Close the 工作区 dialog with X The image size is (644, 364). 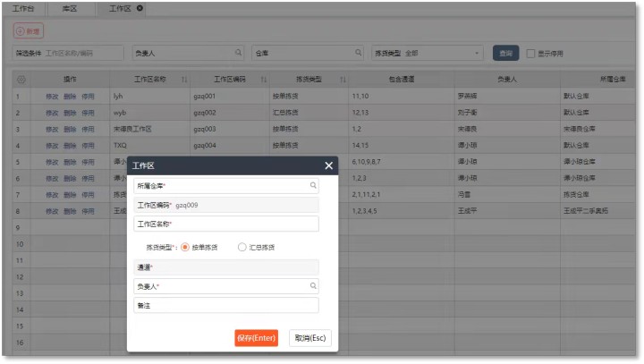(328, 165)
